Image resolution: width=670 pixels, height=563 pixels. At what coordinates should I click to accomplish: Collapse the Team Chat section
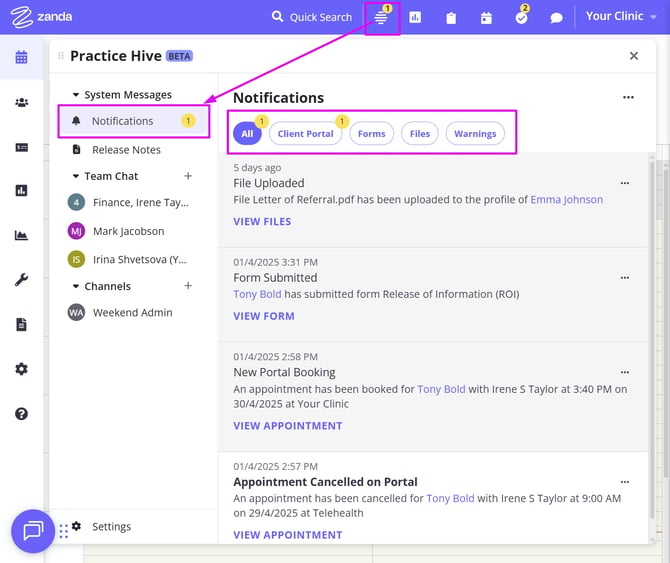[x=76, y=176]
